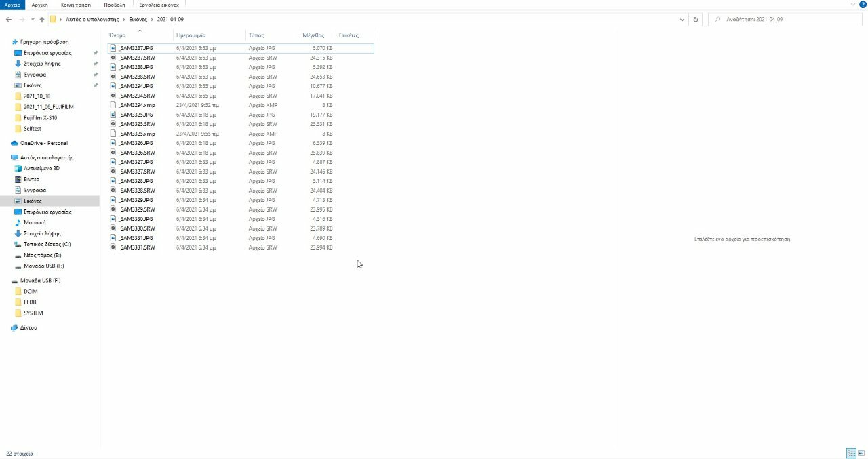The image size is (868, 459).
Task: Refresh the current folder view
Action: (696, 20)
